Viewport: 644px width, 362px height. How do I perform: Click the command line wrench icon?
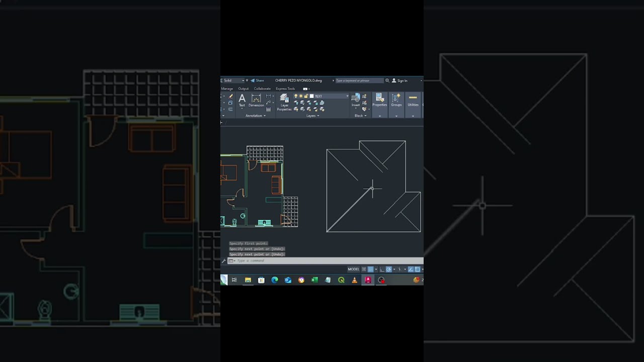pyautogui.click(x=223, y=260)
